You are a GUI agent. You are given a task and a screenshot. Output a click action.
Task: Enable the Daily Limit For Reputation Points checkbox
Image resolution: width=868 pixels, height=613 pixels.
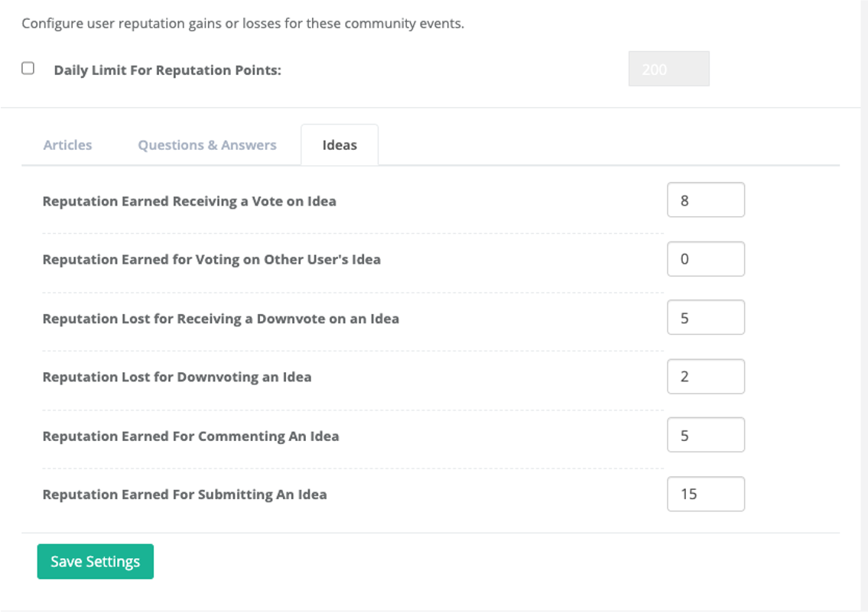28,69
